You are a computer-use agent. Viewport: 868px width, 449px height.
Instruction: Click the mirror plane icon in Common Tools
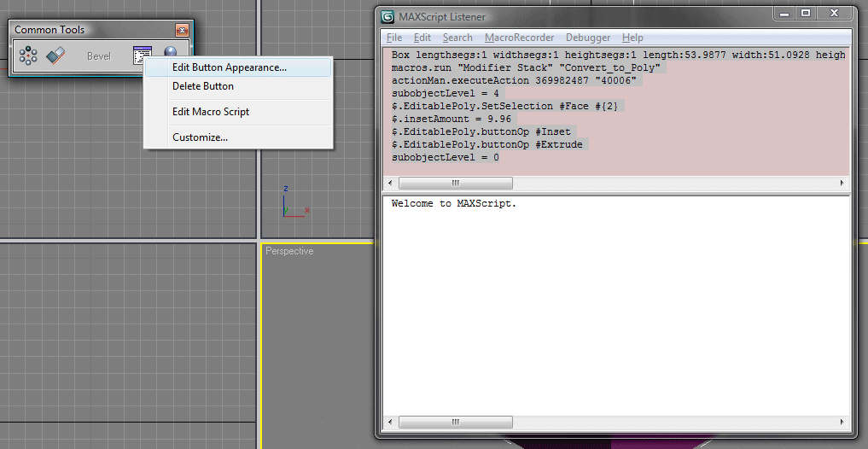(x=56, y=55)
